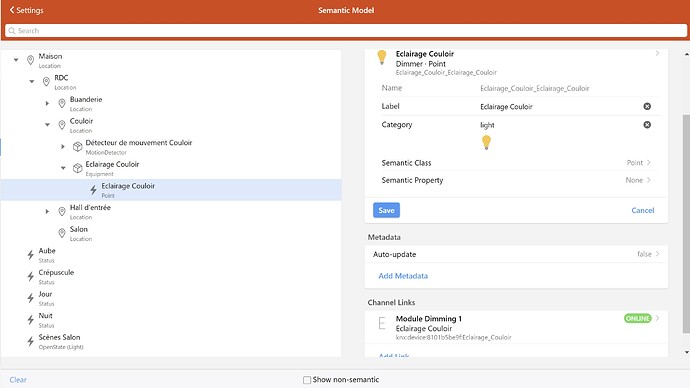Select the RDC tree item
Screen dimensions: 690x388
[171, 82]
